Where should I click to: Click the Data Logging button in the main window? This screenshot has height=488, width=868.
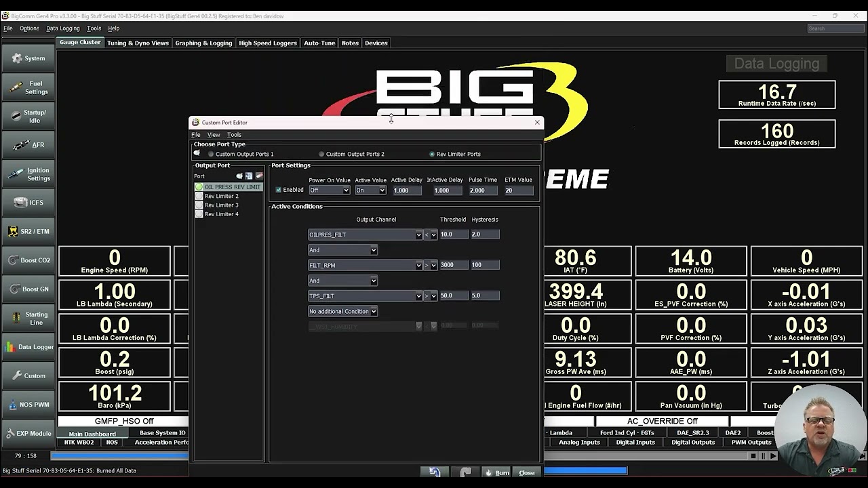tap(776, 64)
